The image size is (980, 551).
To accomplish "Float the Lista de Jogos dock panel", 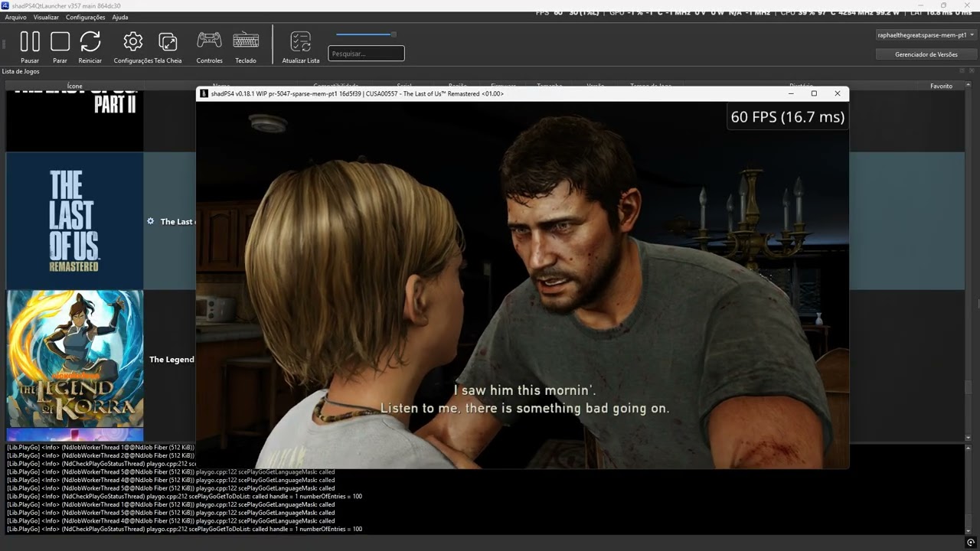I will [x=962, y=70].
